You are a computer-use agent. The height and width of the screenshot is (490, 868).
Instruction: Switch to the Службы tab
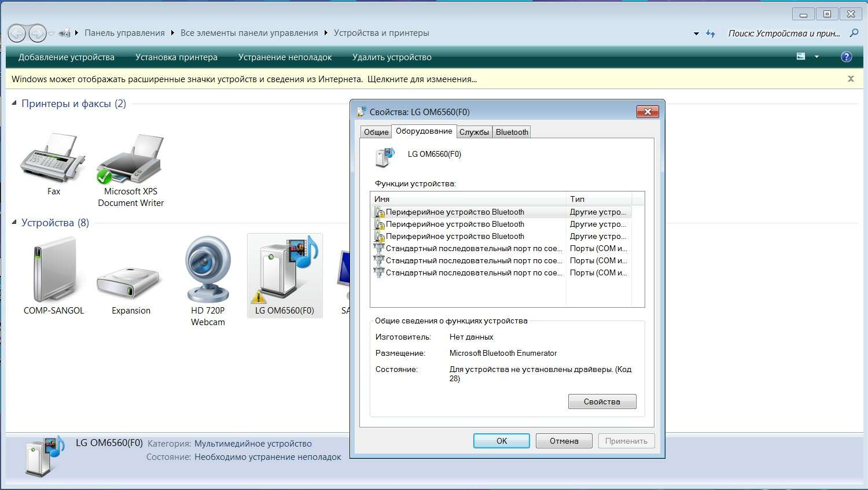point(474,132)
